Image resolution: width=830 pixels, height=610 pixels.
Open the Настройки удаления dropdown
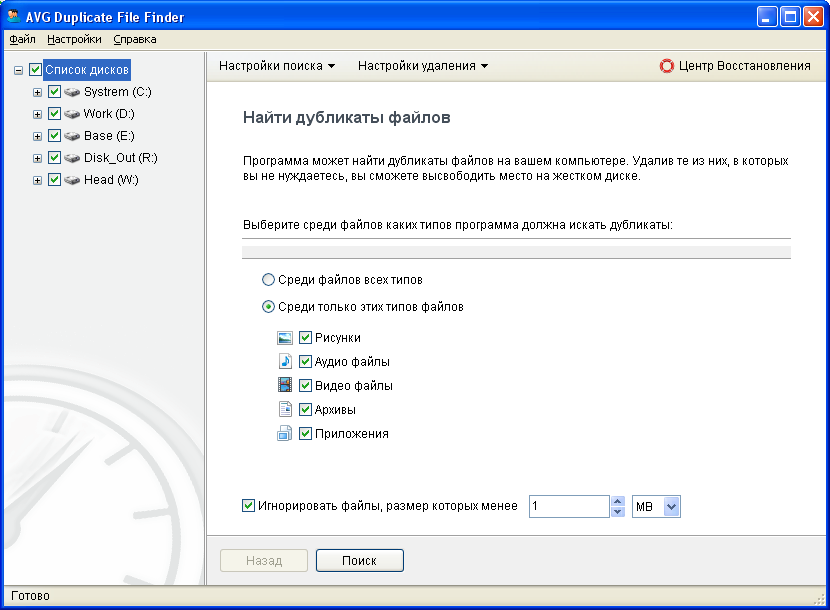coord(422,66)
